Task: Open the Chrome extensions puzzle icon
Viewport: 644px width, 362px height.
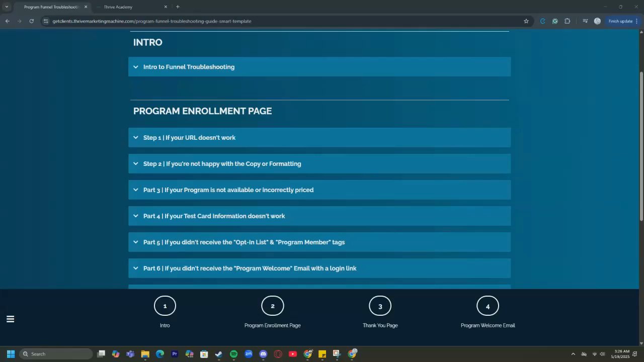Action: [x=568, y=21]
